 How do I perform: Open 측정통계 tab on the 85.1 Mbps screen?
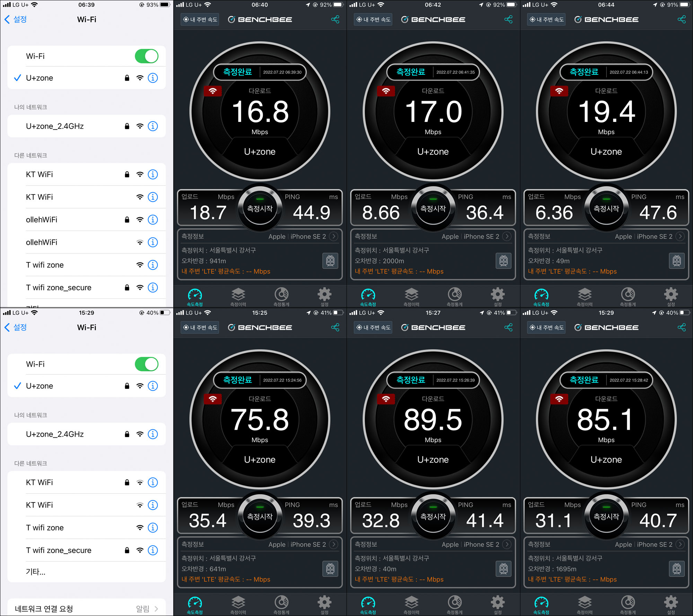(x=628, y=605)
